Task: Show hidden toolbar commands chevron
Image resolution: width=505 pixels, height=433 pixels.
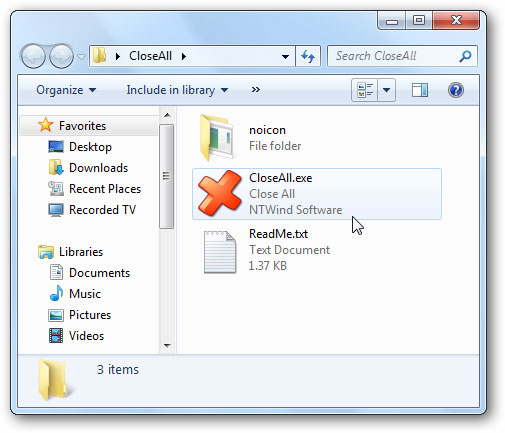Action: pyautogui.click(x=255, y=90)
